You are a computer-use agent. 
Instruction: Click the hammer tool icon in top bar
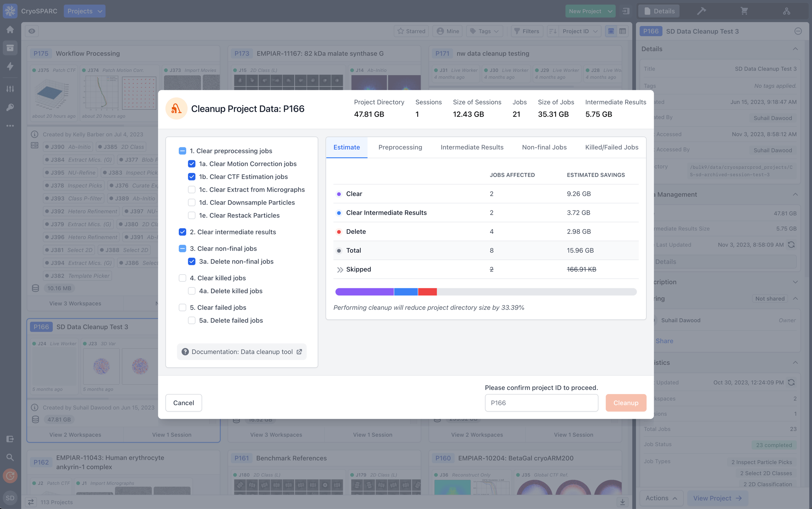point(702,11)
